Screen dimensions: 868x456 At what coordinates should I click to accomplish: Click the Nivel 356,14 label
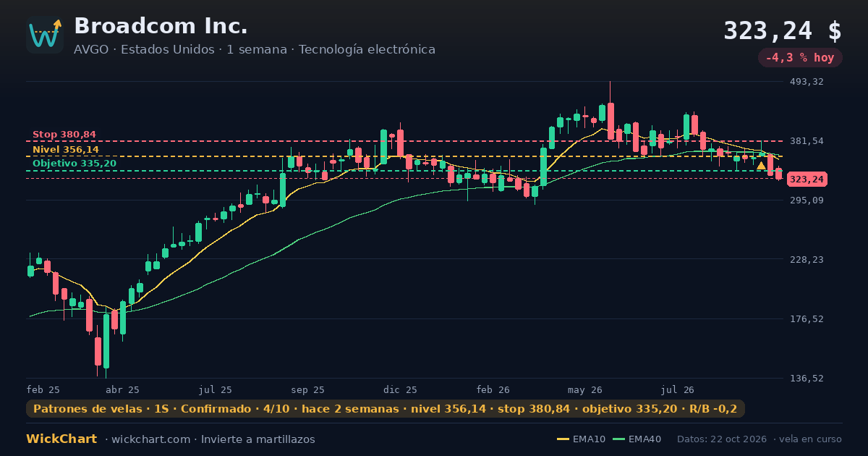click(66, 150)
